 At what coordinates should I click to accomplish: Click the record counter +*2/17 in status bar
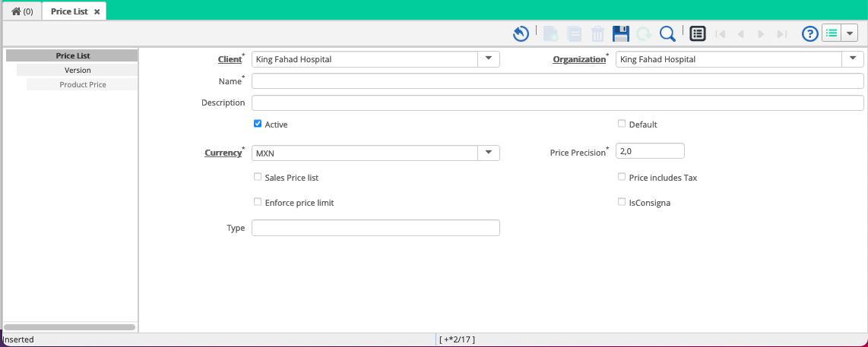(x=458, y=340)
